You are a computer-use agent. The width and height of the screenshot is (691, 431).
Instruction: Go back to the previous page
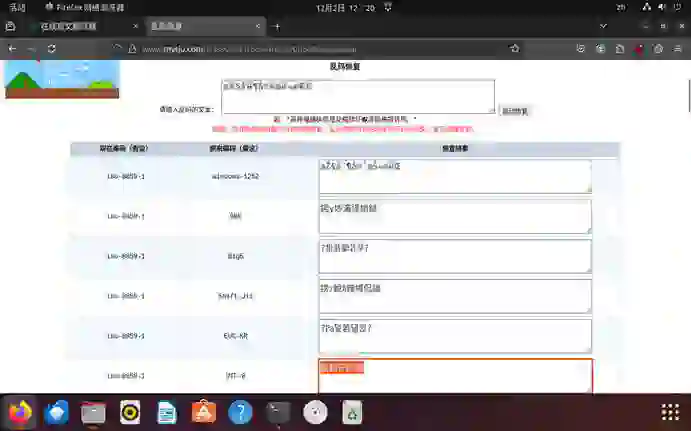click(12, 48)
